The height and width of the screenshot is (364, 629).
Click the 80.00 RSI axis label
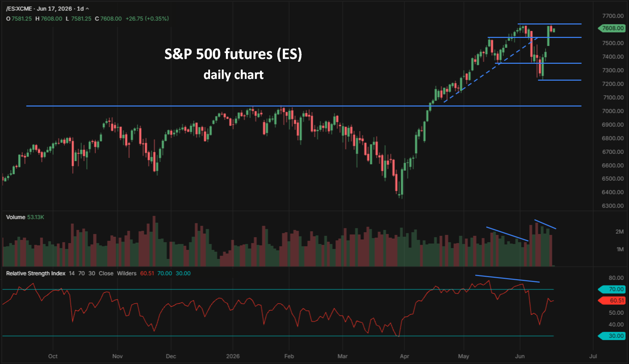(x=616, y=278)
